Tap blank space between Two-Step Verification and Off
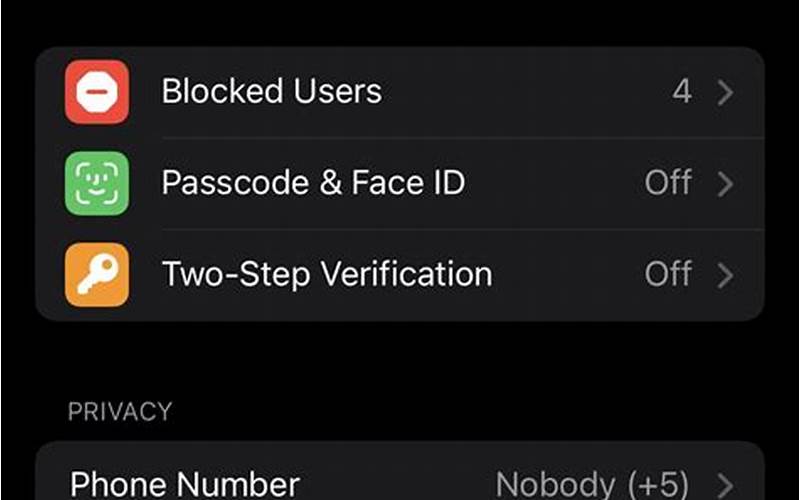This screenshot has height=500, width=800. click(x=568, y=274)
